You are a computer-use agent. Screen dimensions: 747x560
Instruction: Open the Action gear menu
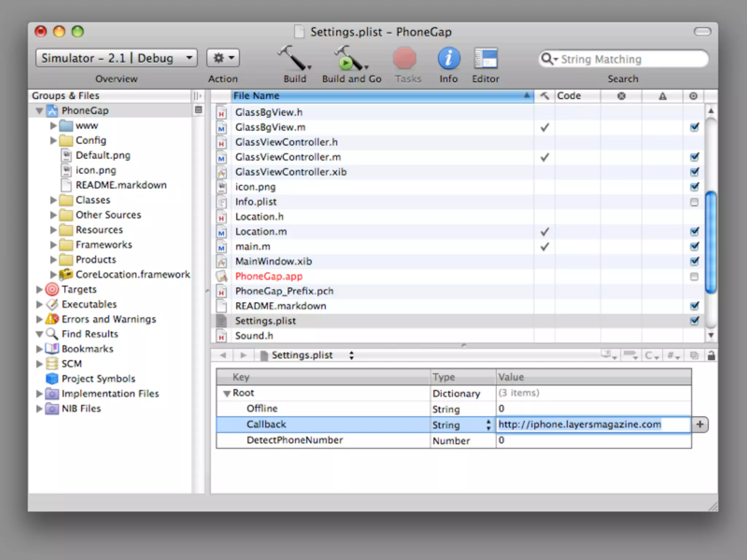coord(223,58)
